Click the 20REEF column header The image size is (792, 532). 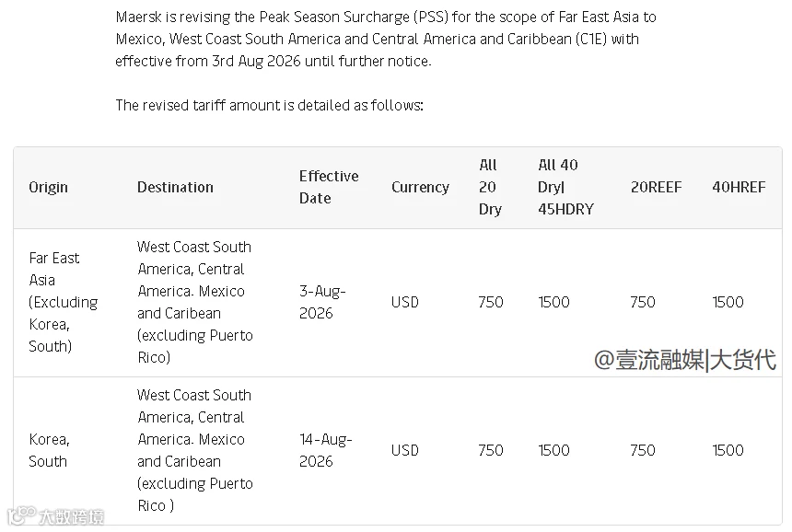(x=656, y=187)
